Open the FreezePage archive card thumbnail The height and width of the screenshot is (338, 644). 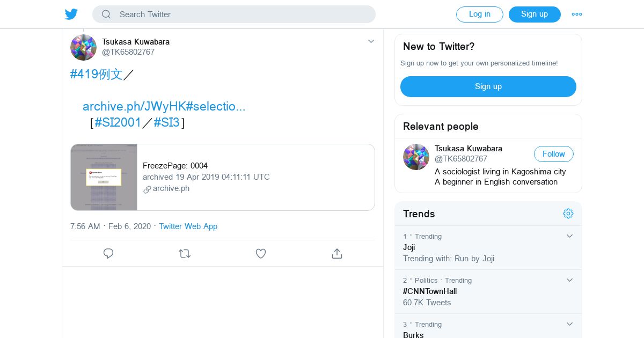coord(104,177)
